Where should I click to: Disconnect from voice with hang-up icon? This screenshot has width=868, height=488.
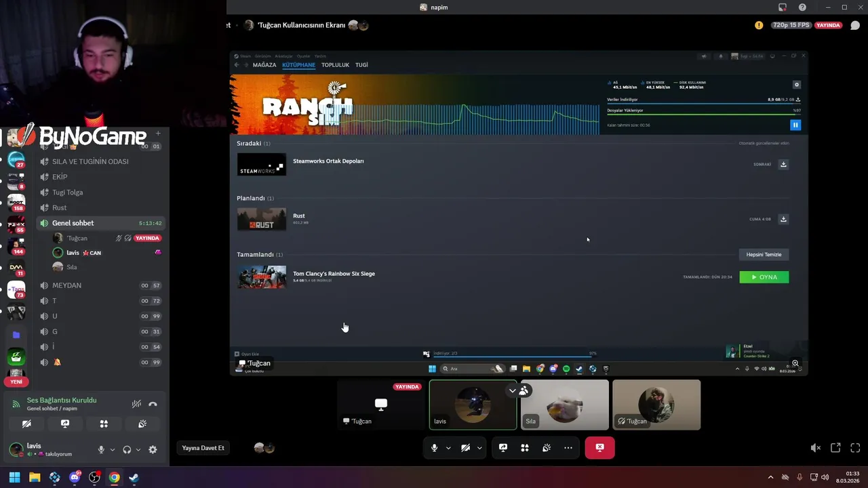tap(153, 404)
